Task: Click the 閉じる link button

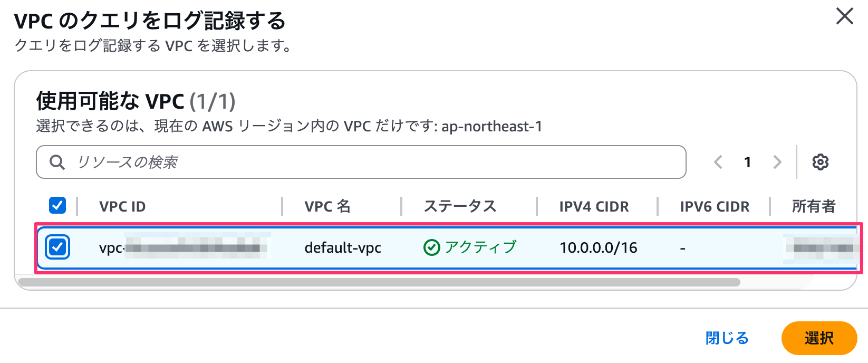Action: 727,338
